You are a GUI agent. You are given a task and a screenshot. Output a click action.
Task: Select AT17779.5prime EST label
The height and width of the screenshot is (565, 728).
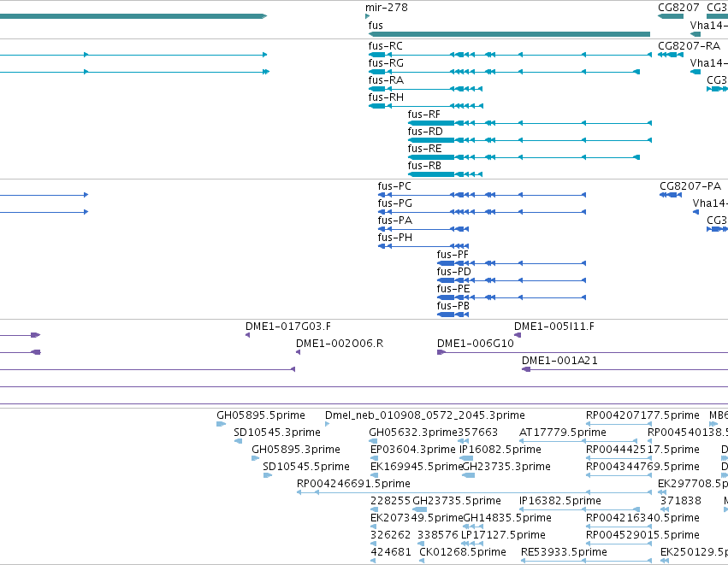[x=563, y=433]
